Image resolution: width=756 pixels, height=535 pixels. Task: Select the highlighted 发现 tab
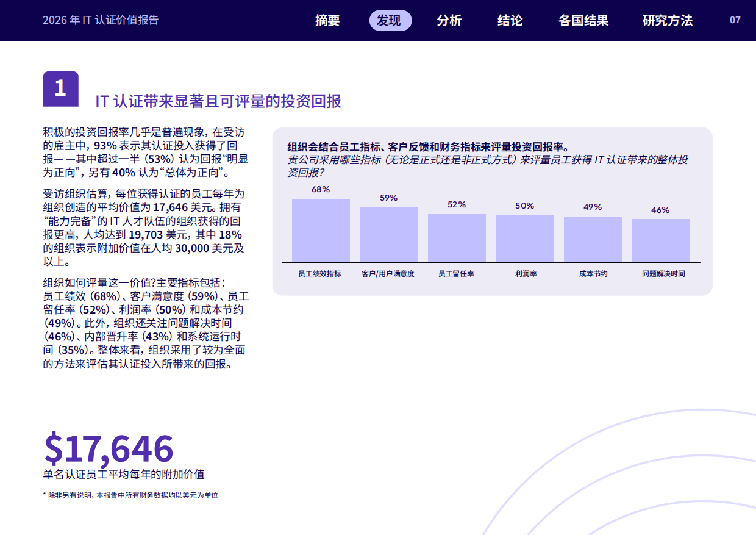point(390,20)
